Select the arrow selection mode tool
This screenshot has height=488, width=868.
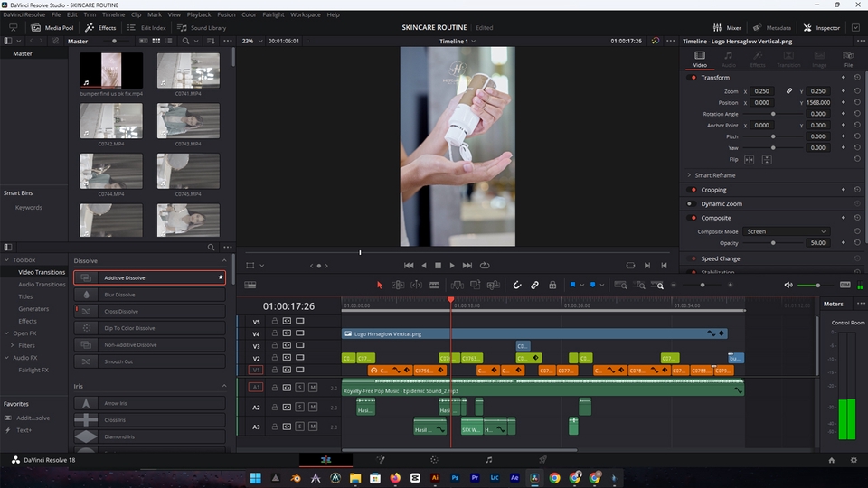(379, 285)
